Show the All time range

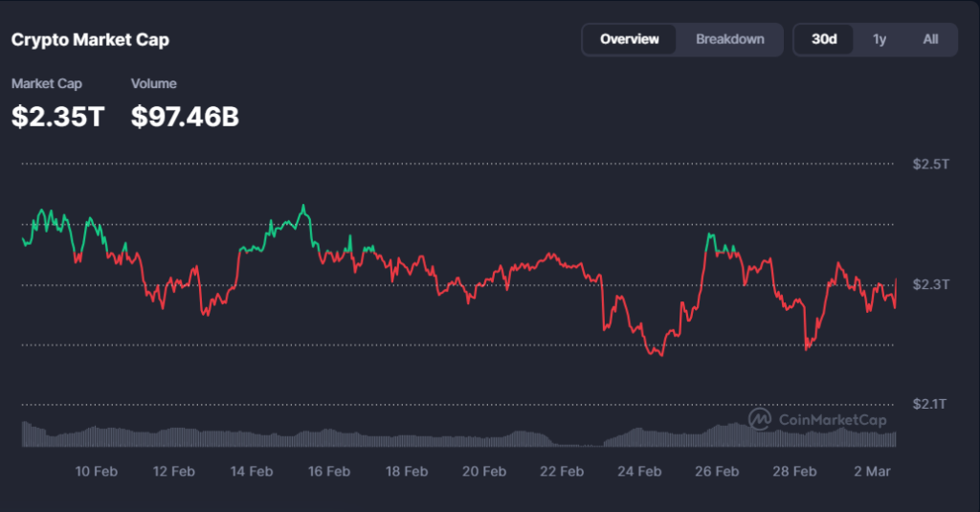930,39
